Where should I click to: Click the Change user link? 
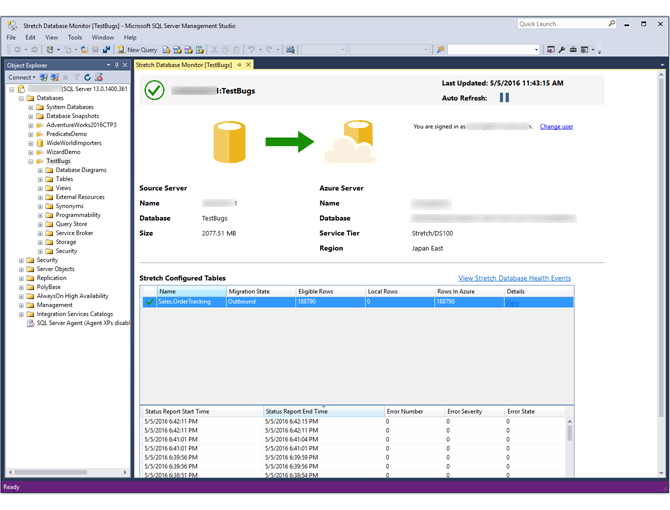pos(556,126)
